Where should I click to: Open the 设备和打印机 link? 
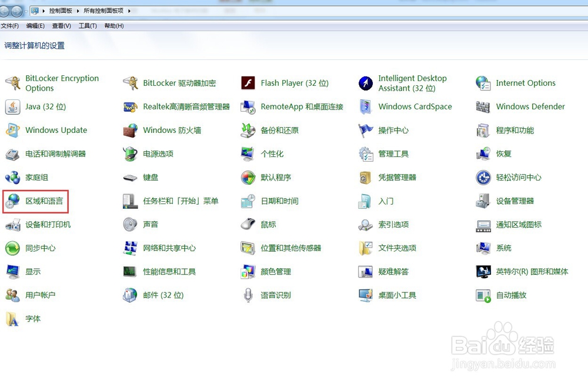48,225
